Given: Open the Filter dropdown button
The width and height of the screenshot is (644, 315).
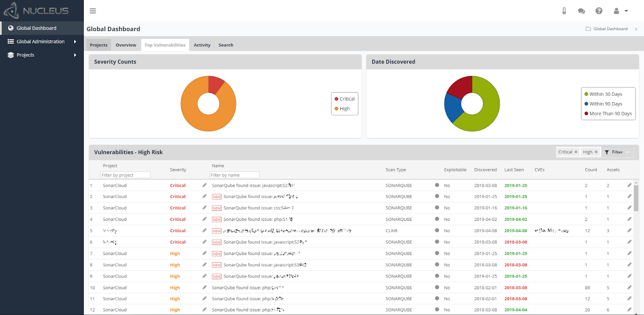Looking at the screenshot, I should [617, 152].
